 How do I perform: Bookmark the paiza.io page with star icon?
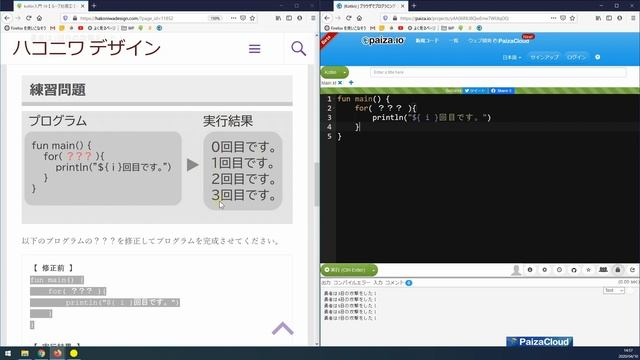click(572, 18)
